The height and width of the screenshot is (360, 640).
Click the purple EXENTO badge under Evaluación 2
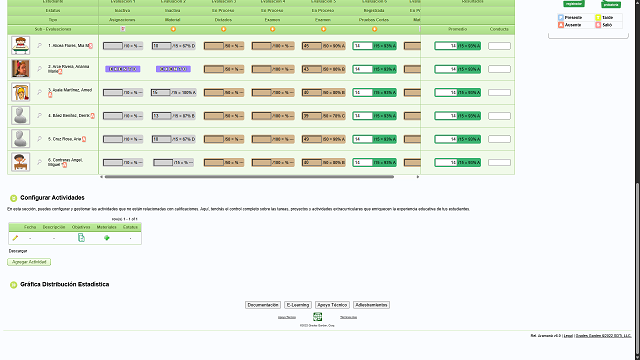click(173, 69)
